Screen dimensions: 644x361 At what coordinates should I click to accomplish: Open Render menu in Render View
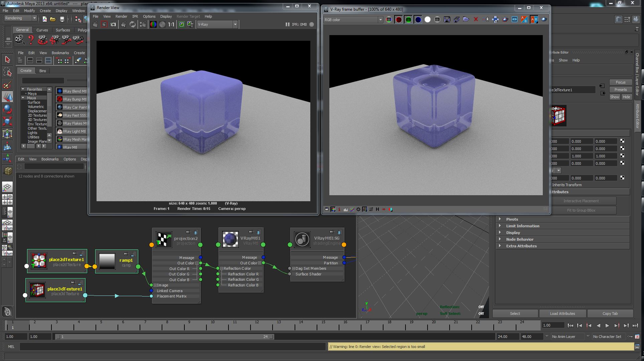click(x=121, y=16)
